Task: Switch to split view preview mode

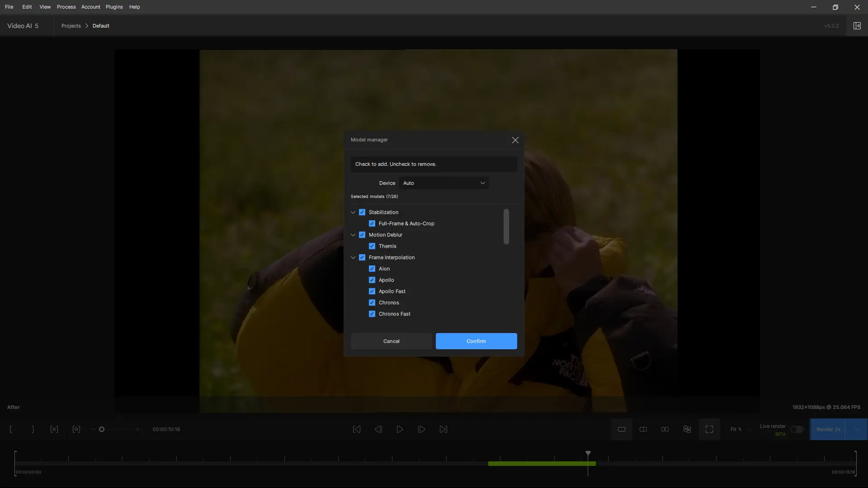Action: (643, 429)
